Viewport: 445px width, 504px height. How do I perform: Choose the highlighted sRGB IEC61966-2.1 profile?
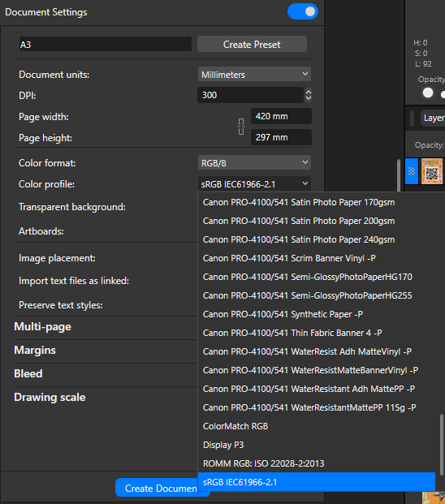(x=317, y=482)
